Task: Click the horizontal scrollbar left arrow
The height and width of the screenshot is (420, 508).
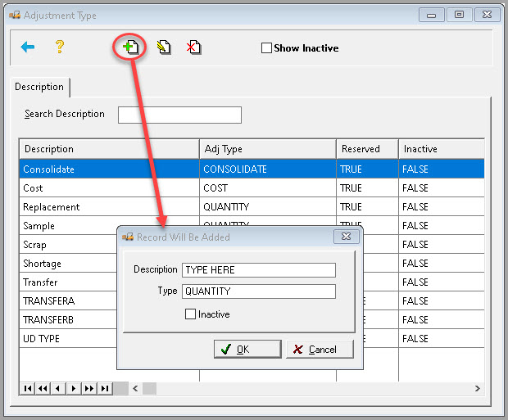Action: [135, 388]
